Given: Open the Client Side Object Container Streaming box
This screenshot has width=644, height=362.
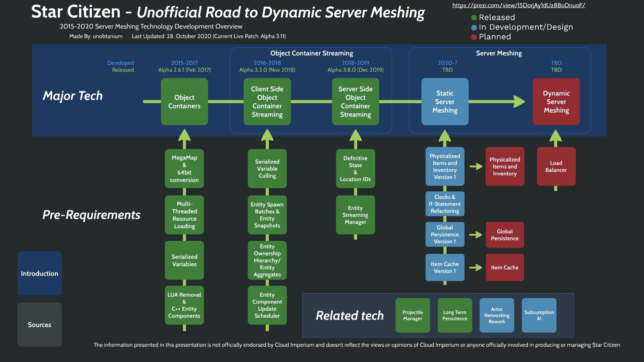Looking at the screenshot, I should (x=267, y=102).
